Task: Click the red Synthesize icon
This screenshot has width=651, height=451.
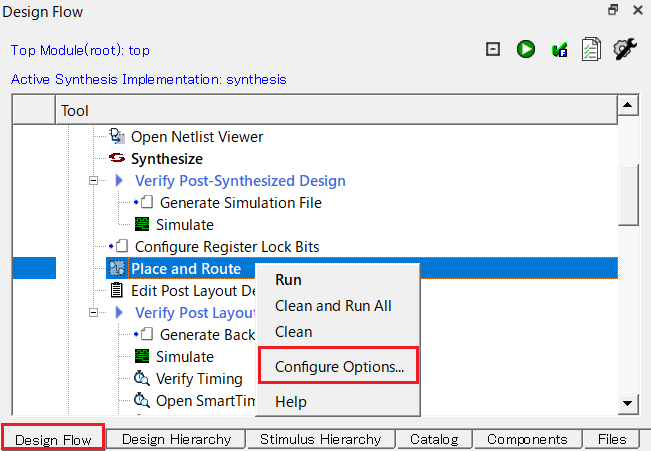Action: (x=118, y=158)
